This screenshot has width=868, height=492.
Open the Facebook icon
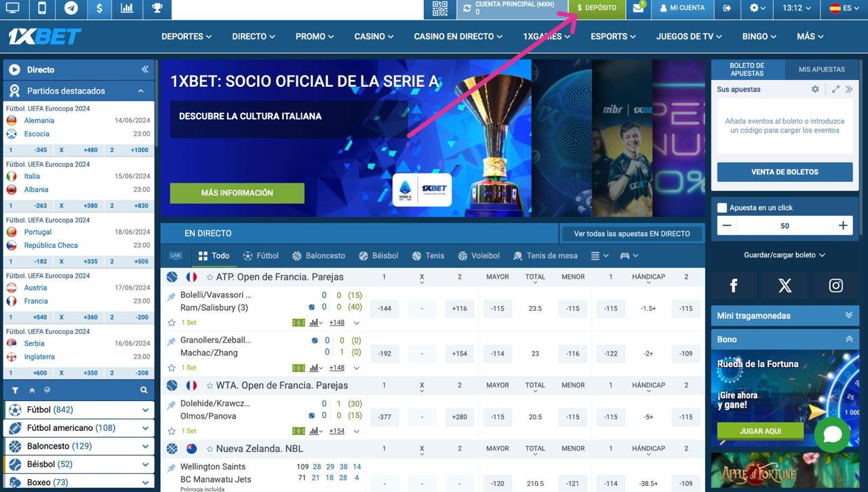(x=734, y=286)
